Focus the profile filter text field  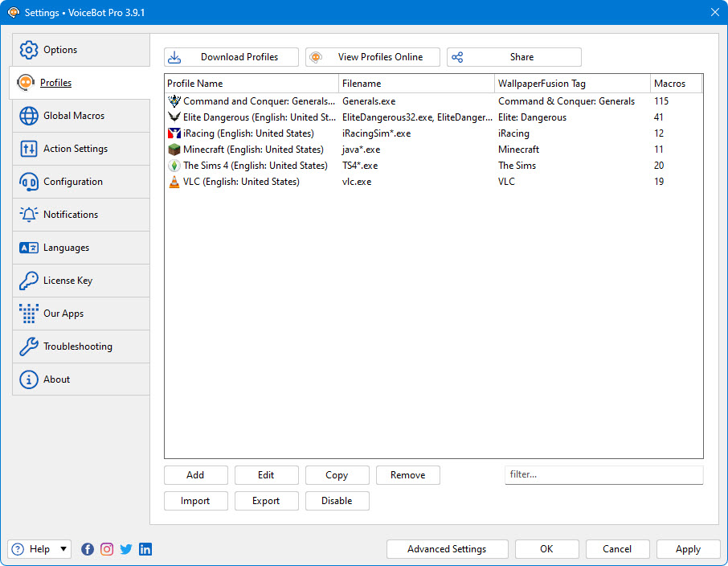[603, 475]
